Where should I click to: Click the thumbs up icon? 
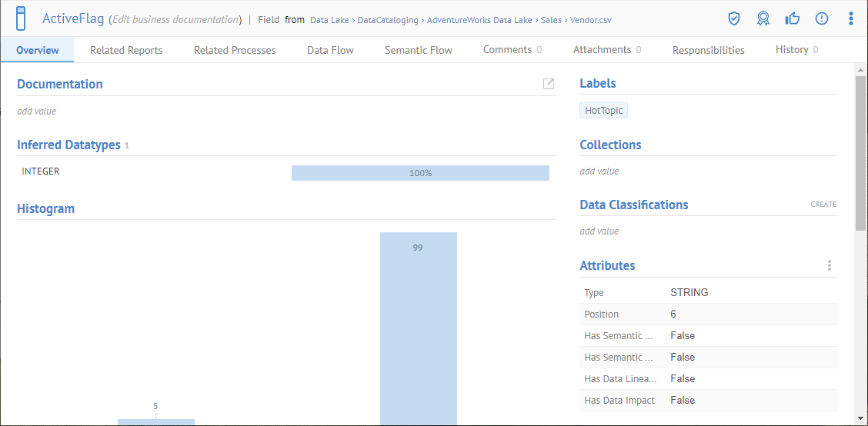pyautogui.click(x=792, y=18)
